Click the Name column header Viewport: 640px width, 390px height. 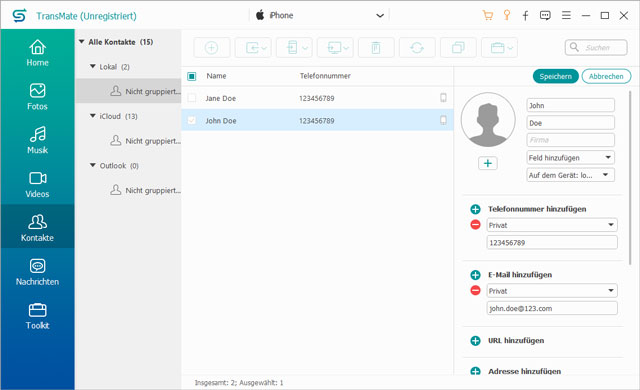216,76
